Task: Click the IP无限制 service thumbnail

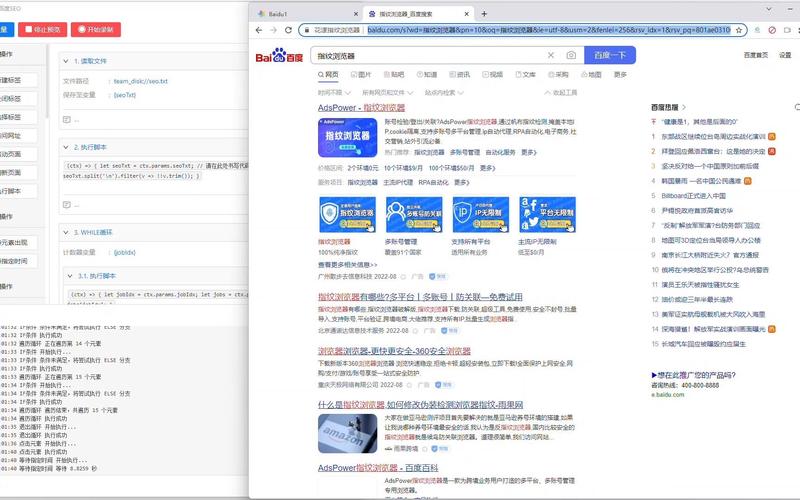Action: (481, 215)
